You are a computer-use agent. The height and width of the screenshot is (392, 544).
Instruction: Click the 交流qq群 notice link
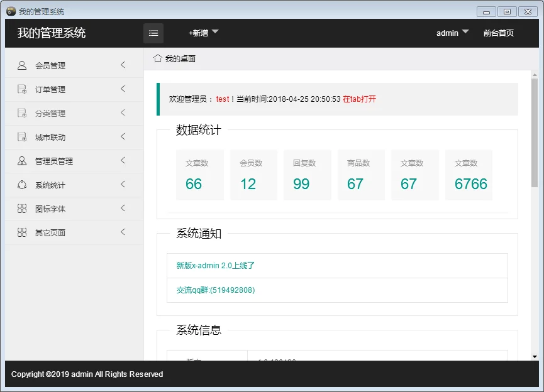point(216,290)
